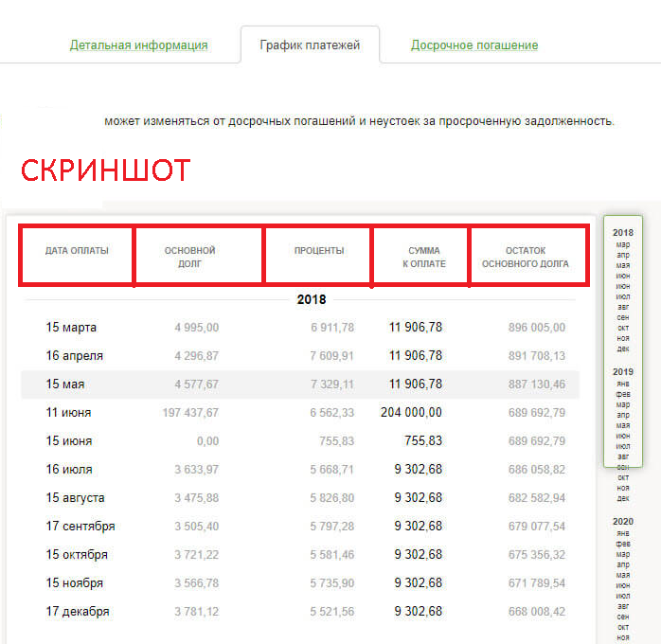Select мар under 2018 in navigator
The height and width of the screenshot is (644, 661).
pos(622,245)
